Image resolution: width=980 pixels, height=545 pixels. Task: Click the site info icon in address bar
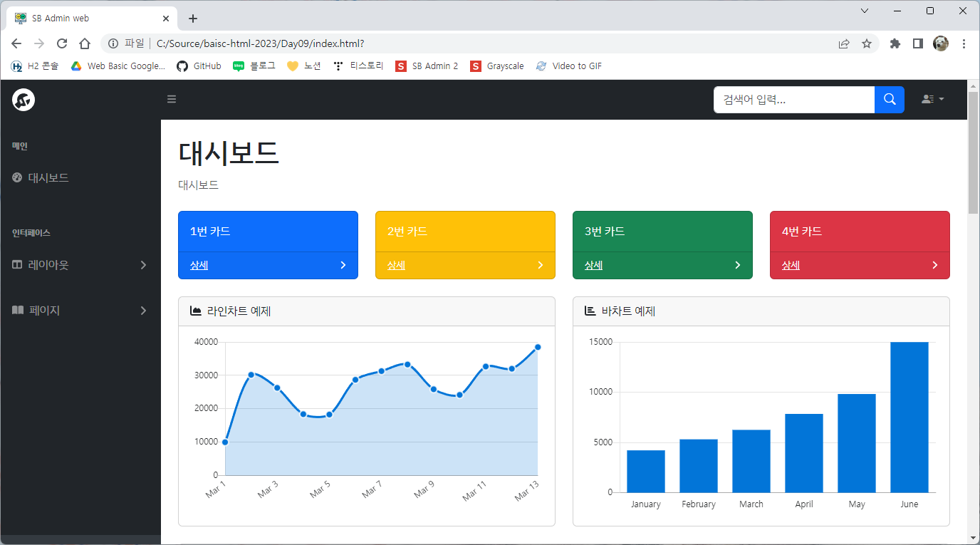click(113, 43)
